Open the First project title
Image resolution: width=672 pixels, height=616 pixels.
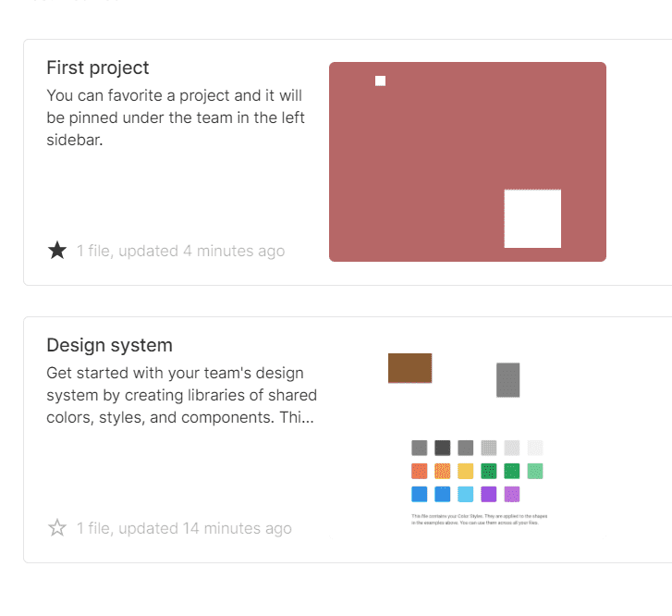[x=97, y=68]
